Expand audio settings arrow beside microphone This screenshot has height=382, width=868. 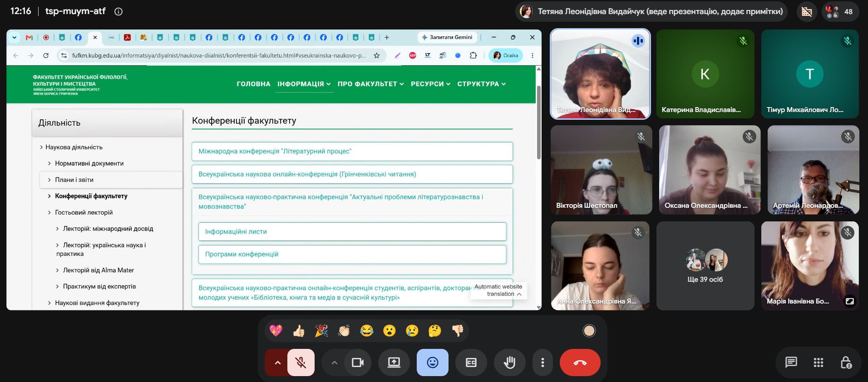coord(277,362)
